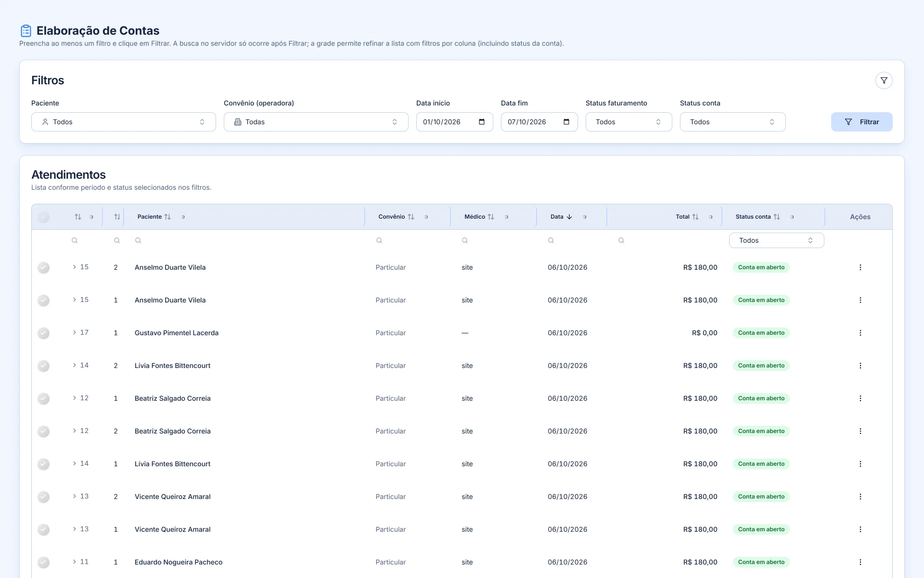
Task: Open the Status conta dropdown in Filtros
Action: coord(733,122)
